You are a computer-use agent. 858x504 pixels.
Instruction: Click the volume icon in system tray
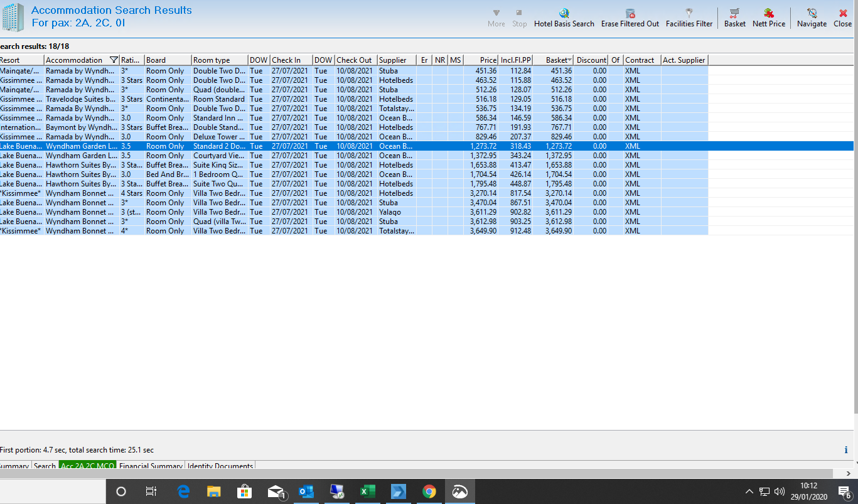point(780,491)
